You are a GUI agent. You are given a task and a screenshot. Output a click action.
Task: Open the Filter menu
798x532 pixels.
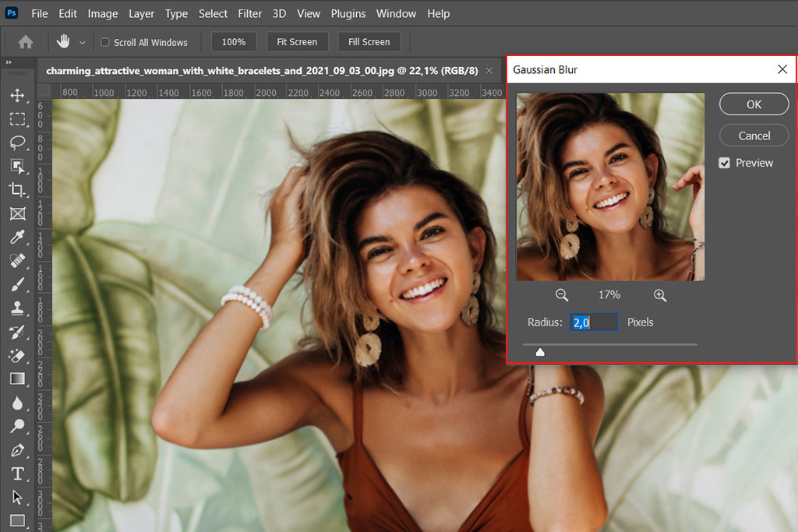pyautogui.click(x=250, y=14)
